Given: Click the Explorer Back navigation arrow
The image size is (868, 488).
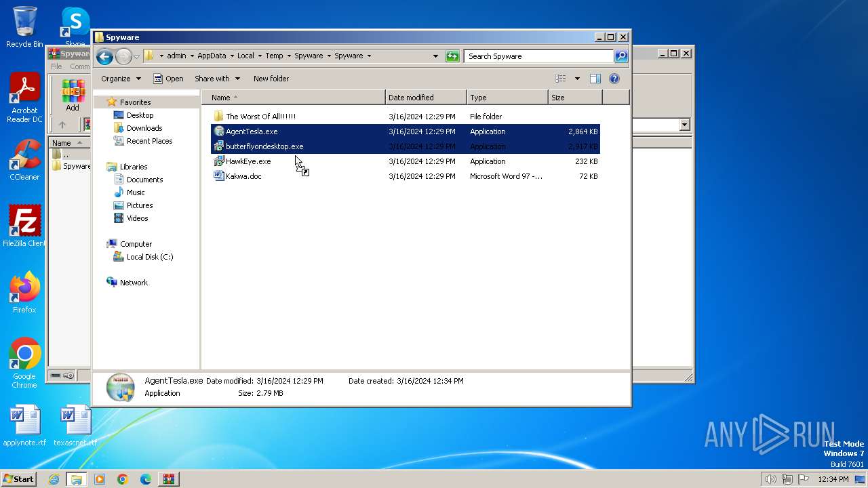Looking at the screenshot, I should coord(104,56).
